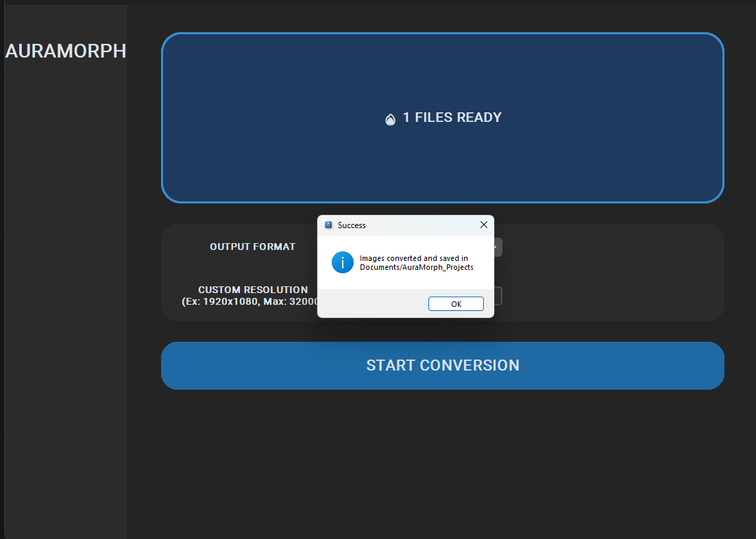Close the Success dialog with X
Image resolution: width=756 pixels, height=539 pixels.
(484, 225)
